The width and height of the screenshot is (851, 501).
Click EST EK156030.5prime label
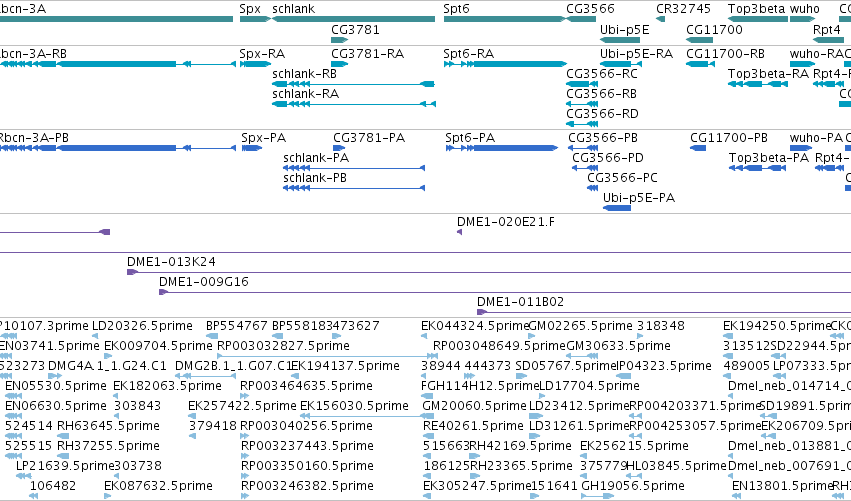point(354,407)
